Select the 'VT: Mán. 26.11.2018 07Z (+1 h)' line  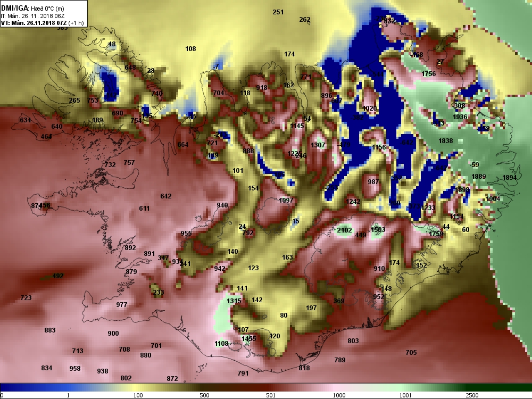43,23
